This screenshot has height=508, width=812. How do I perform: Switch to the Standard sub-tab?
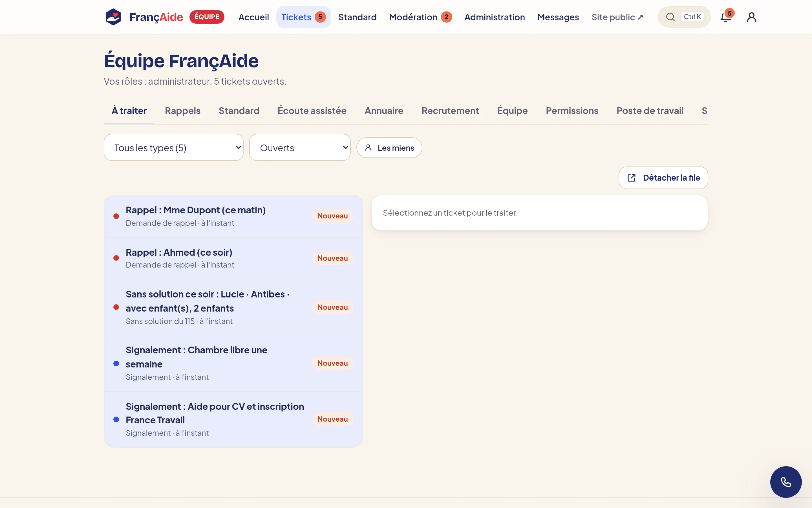239,111
